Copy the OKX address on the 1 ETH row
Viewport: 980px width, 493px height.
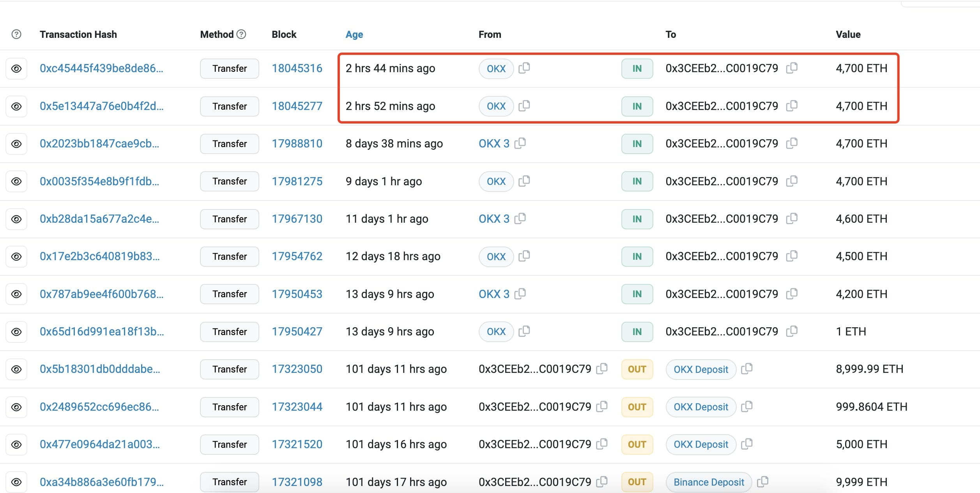[x=525, y=332]
